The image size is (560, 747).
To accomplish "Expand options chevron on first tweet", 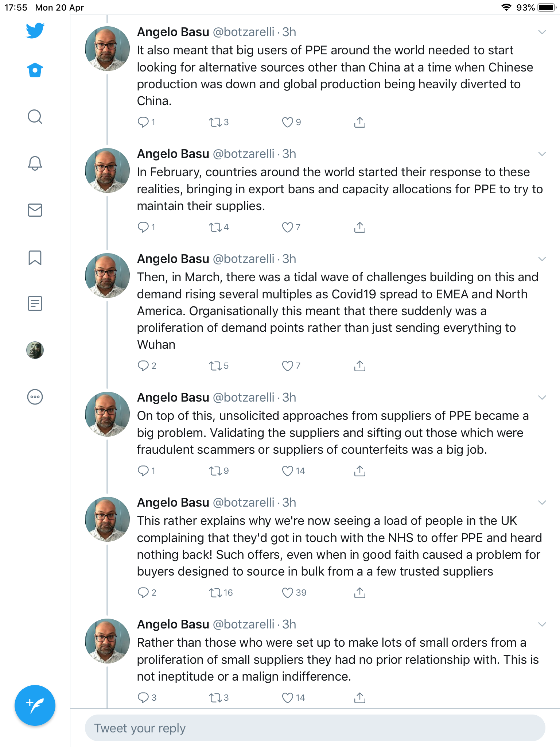I will pos(542,32).
